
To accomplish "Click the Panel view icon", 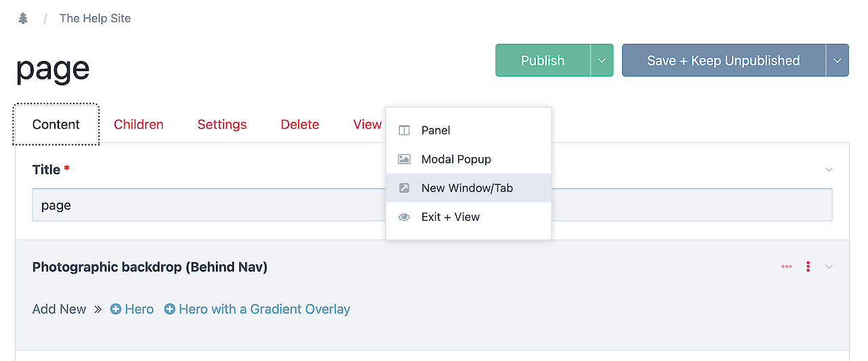I will point(405,131).
